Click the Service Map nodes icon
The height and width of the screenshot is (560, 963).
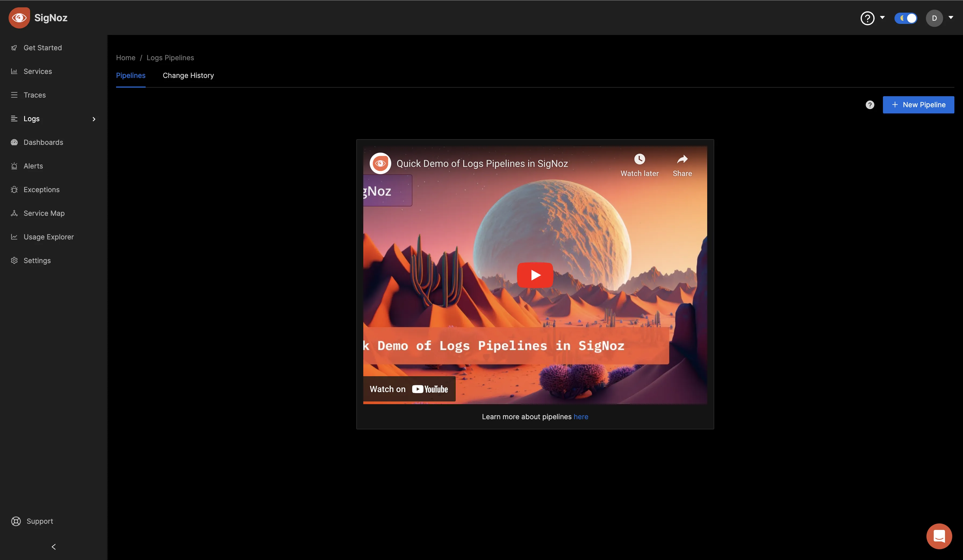coord(14,213)
